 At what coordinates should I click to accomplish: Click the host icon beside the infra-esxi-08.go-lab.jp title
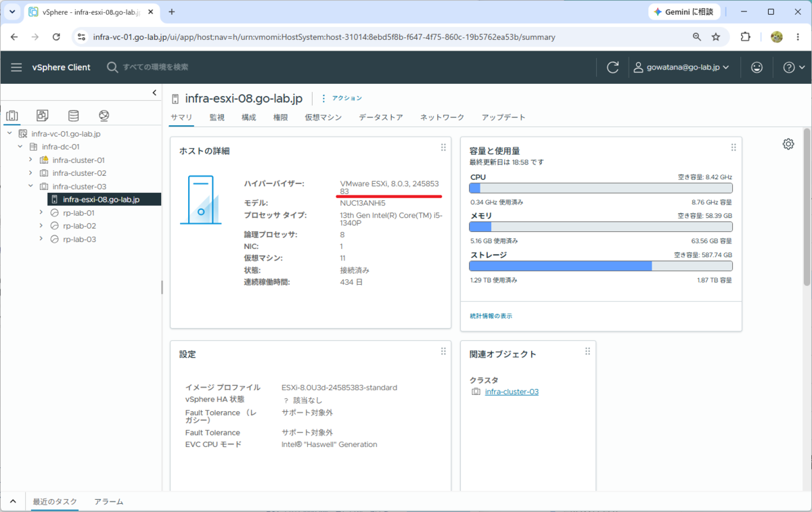coord(176,99)
